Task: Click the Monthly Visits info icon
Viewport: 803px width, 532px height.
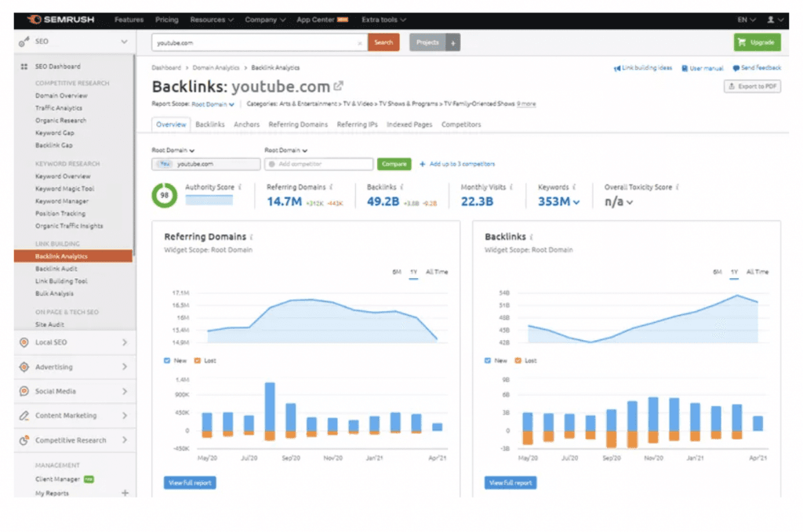Action: point(511,187)
